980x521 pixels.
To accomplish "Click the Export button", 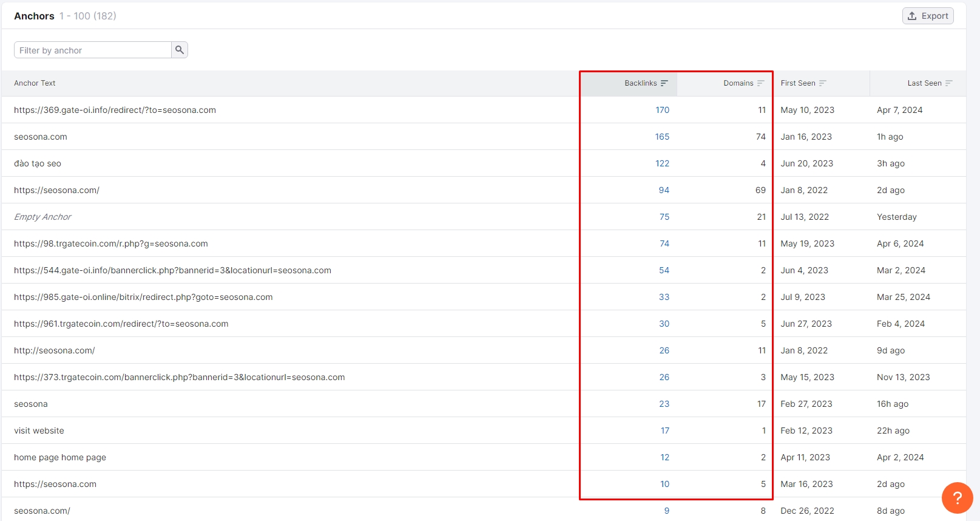I will click(928, 16).
